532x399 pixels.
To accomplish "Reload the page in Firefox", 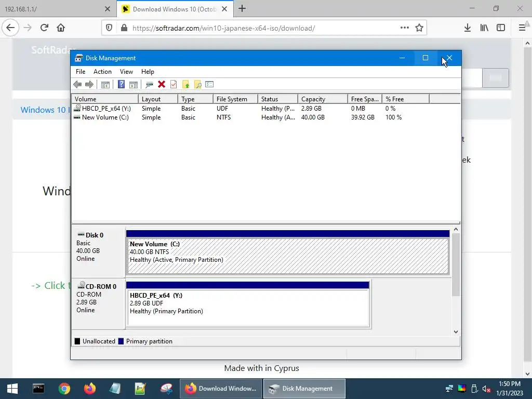I will (x=44, y=28).
